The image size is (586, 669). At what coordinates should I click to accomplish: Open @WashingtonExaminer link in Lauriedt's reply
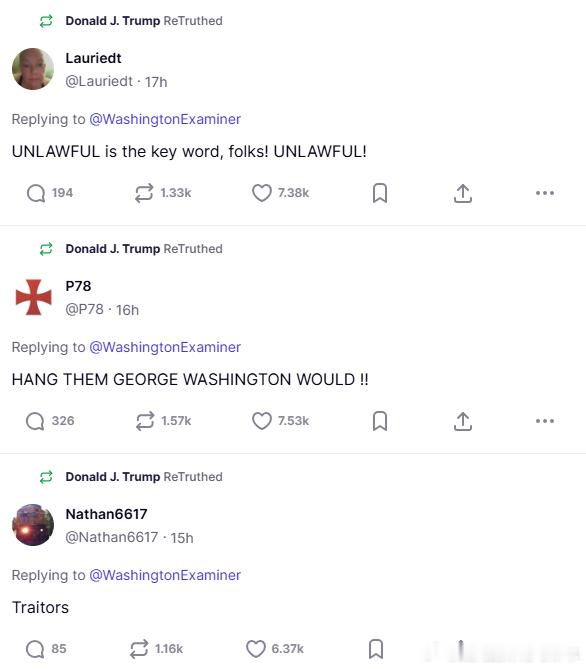point(165,119)
